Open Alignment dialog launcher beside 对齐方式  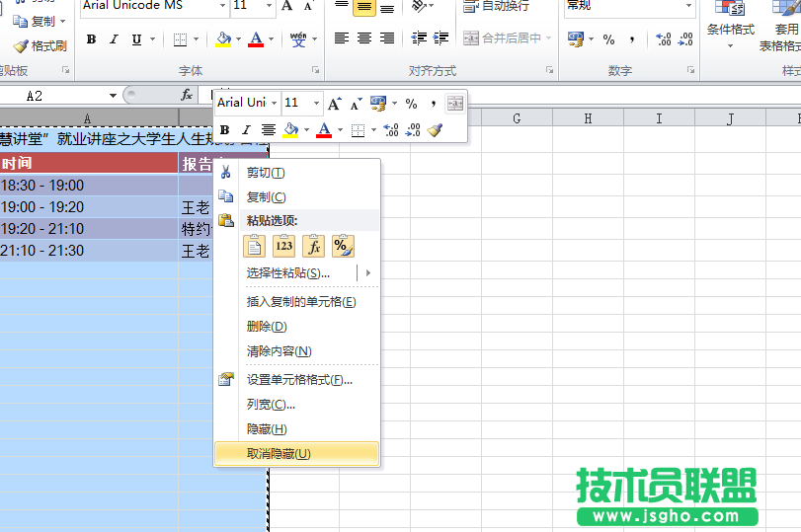tap(550, 70)
